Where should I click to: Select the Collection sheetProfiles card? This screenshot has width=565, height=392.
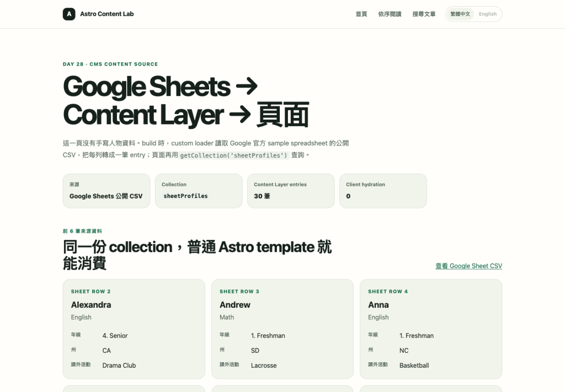pos(199,191)
